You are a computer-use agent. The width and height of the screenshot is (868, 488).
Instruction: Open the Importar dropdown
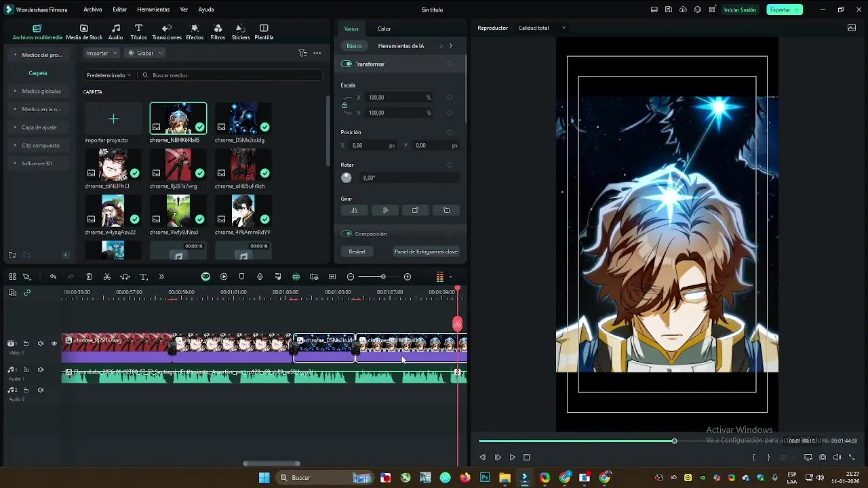pyautogui.click(x=102, y=53)
